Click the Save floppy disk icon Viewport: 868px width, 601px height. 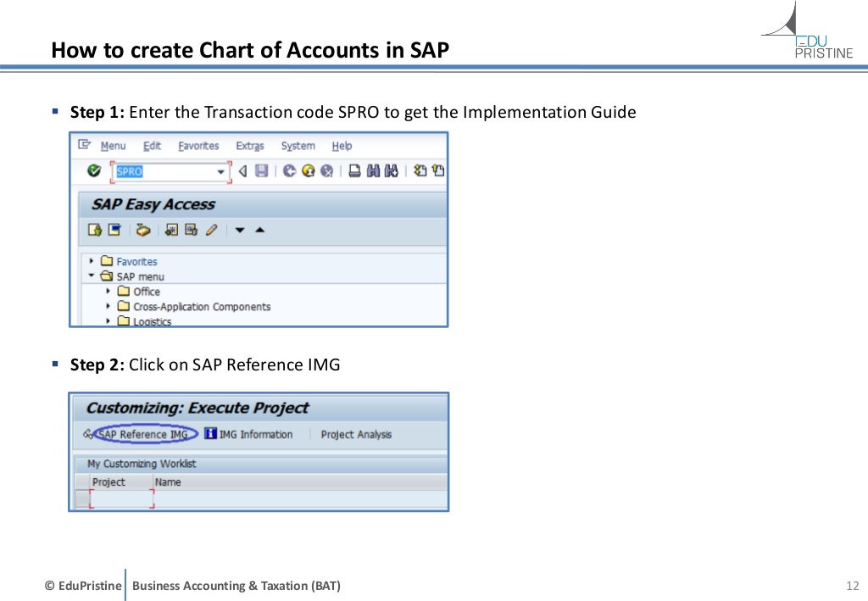coord(261,170)
